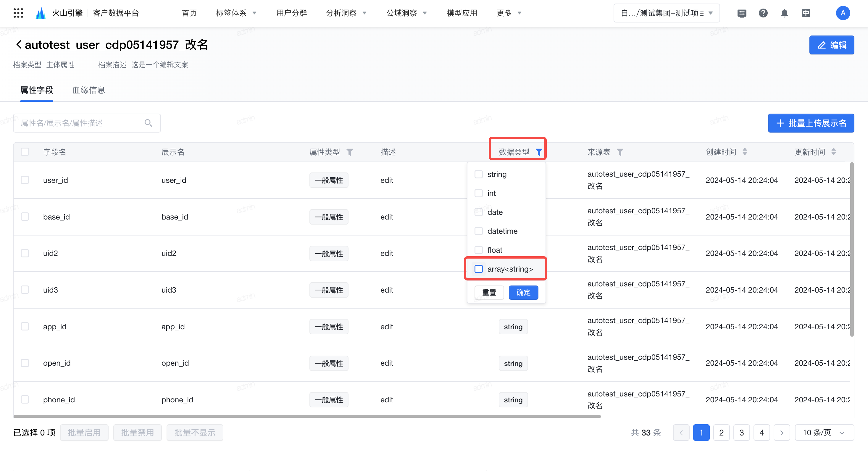Open the 模型应用 nav item
This screenshot has height=471, width=868.
(462, 13)
